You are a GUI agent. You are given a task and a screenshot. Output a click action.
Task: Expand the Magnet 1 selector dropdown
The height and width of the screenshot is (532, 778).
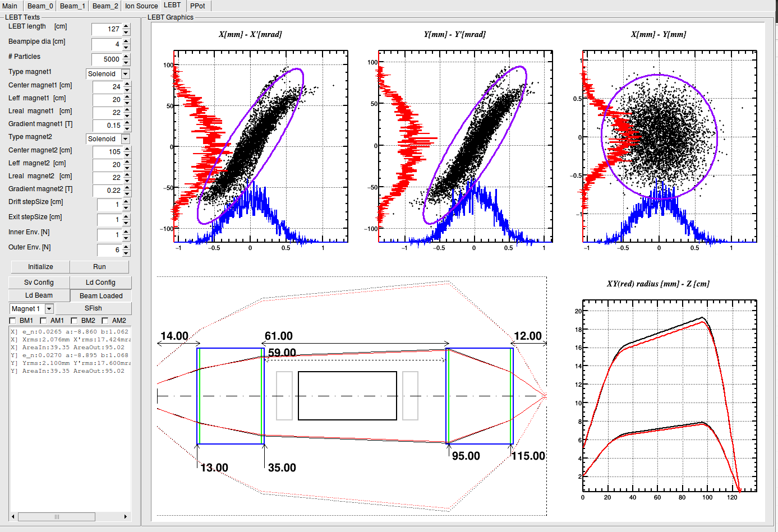point(49,309)
